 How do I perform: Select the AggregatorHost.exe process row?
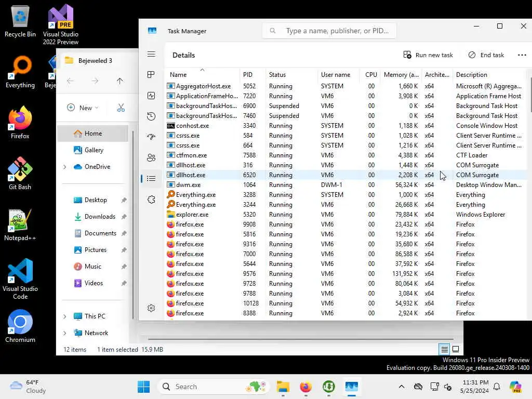(346, 86)
